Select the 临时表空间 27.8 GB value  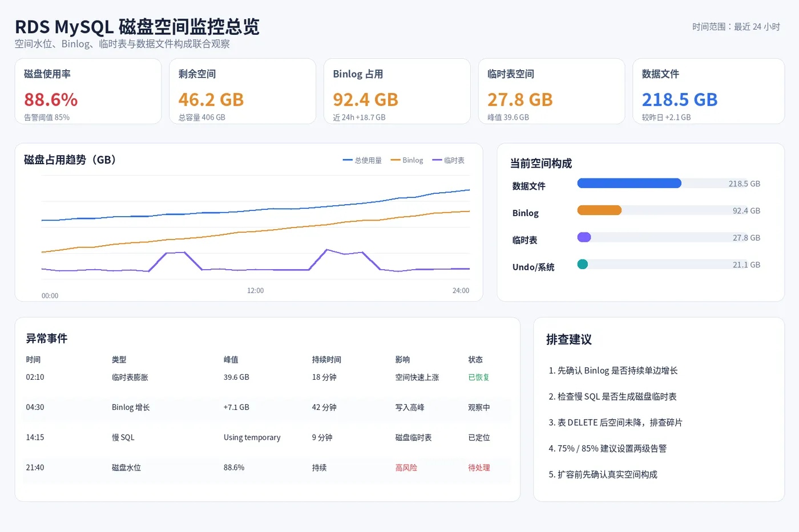click(x=520, y=100)
